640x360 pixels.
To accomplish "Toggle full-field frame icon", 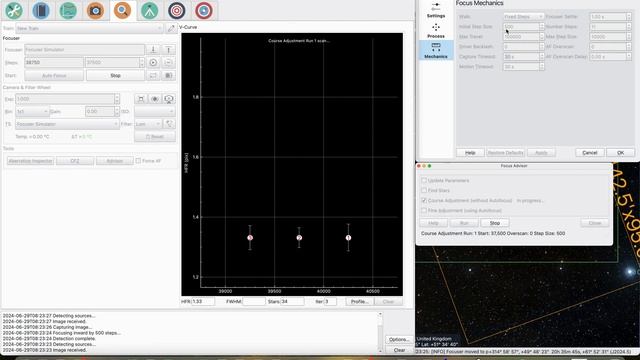I will coord(141,99).
